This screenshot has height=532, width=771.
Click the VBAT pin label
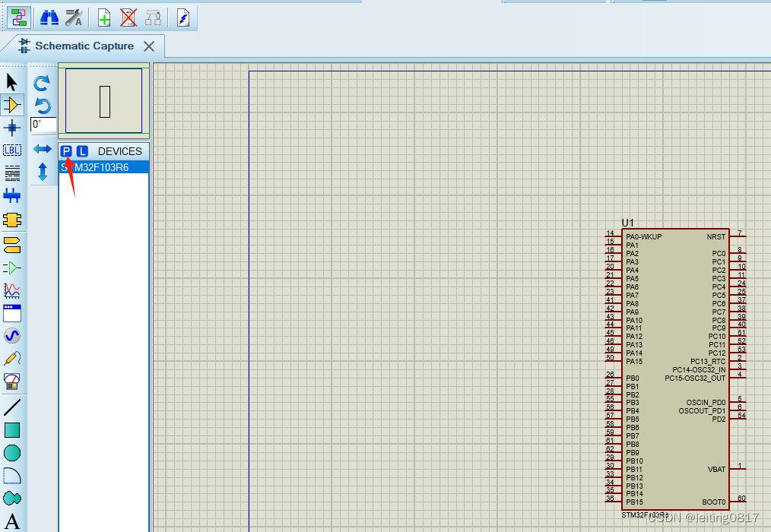716,469
